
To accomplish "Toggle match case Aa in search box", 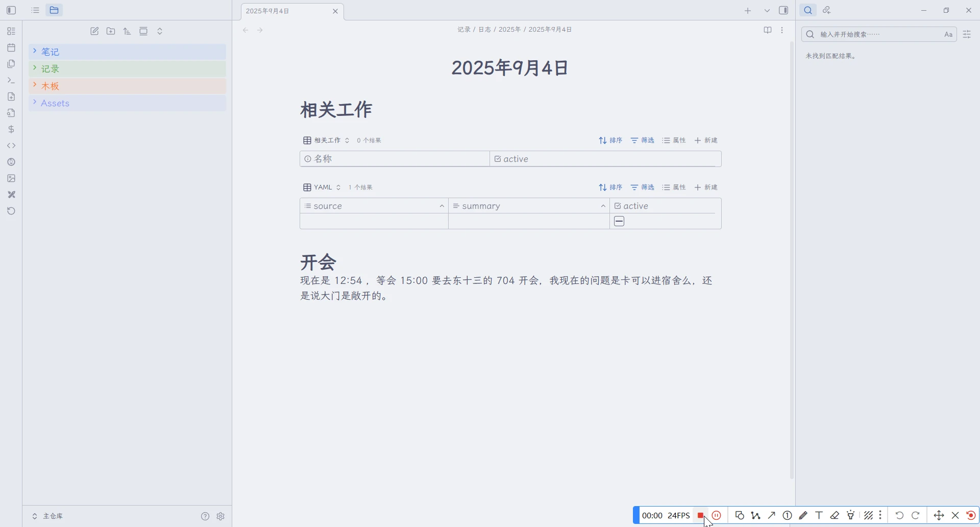I will pyautogui.click(x=948, y=35).
